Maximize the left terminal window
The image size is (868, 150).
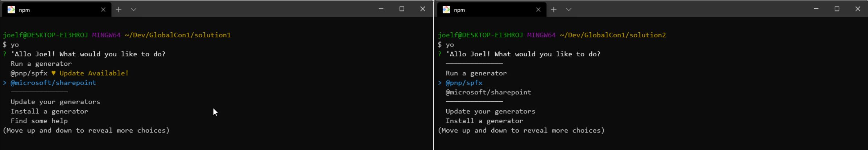coord(402,9)
